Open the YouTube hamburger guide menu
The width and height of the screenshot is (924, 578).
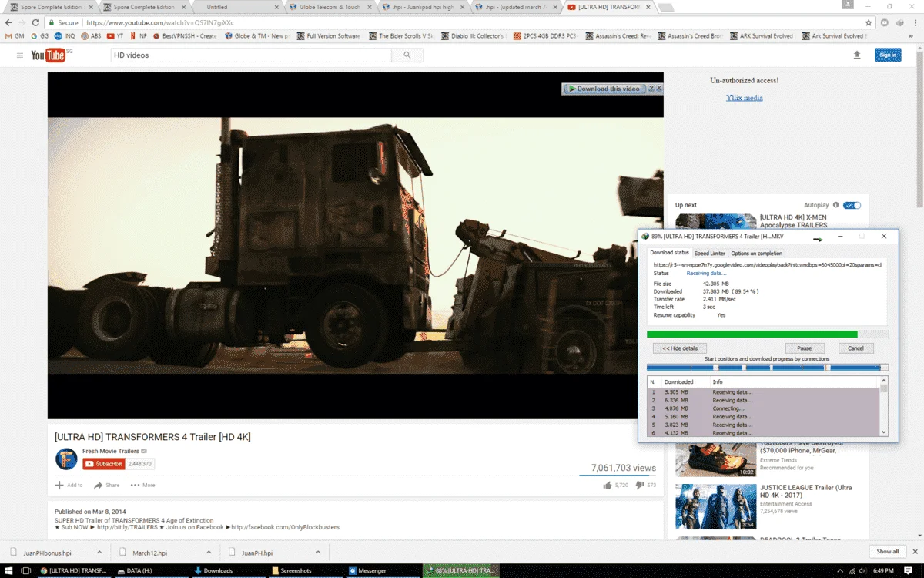(x=20, y=55)
